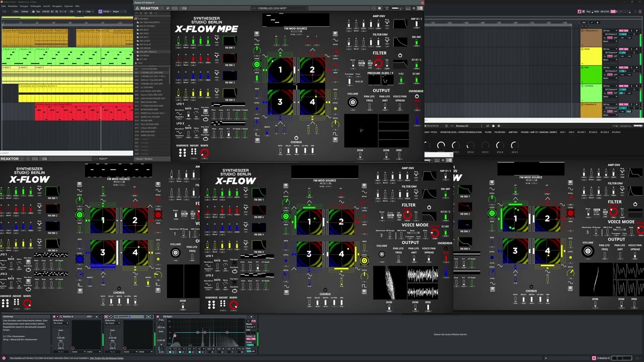Click LFO 1 Key Sync keyboard icon in X-FLOW MPE
This screenshot has height=362, width=644.
pyautogui.click(x=205, y=112)
